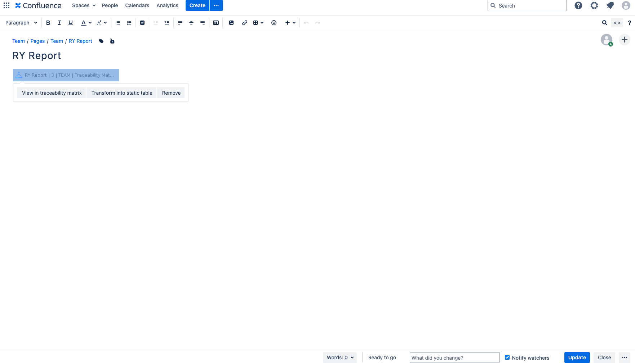Insert an emoticon
Screen dimensions: 635x364
pyautogui.click(x=274, y=23)
